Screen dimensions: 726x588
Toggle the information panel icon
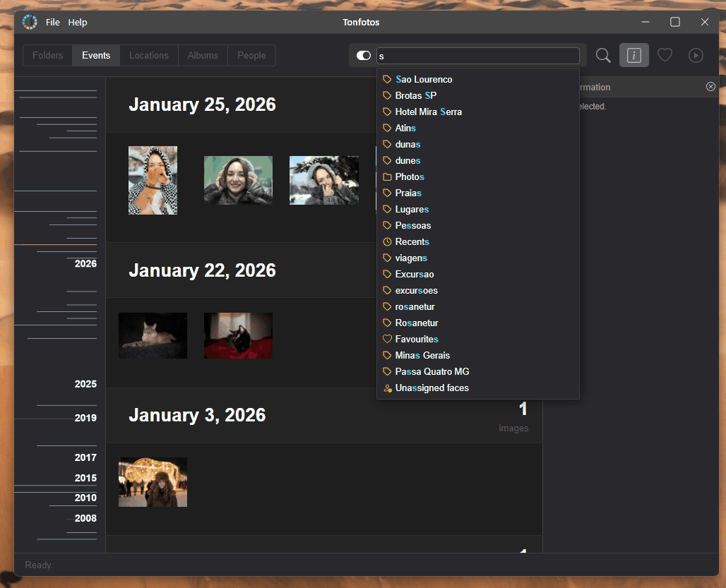(634, 56)
